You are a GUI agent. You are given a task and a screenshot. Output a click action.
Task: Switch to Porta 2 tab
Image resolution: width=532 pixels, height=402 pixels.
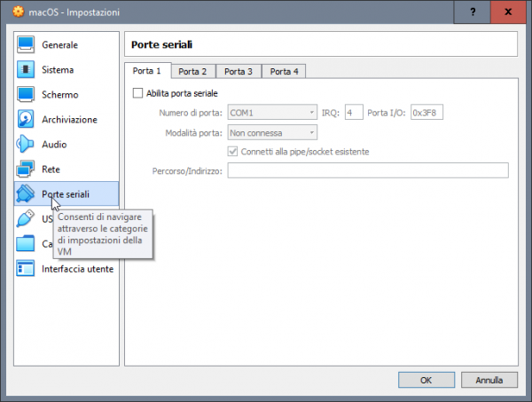coord(192,71)
